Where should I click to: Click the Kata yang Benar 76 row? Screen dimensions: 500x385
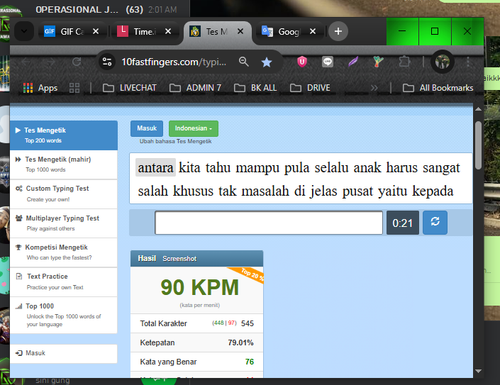point(197,362)
